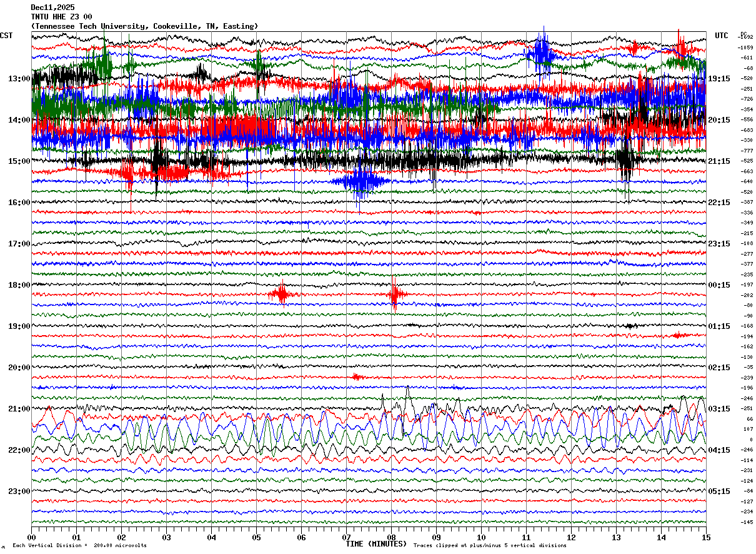
Task: Click the TIME (MINUTES) axis title
Action: pyautogui.click(x=376, y=544)
